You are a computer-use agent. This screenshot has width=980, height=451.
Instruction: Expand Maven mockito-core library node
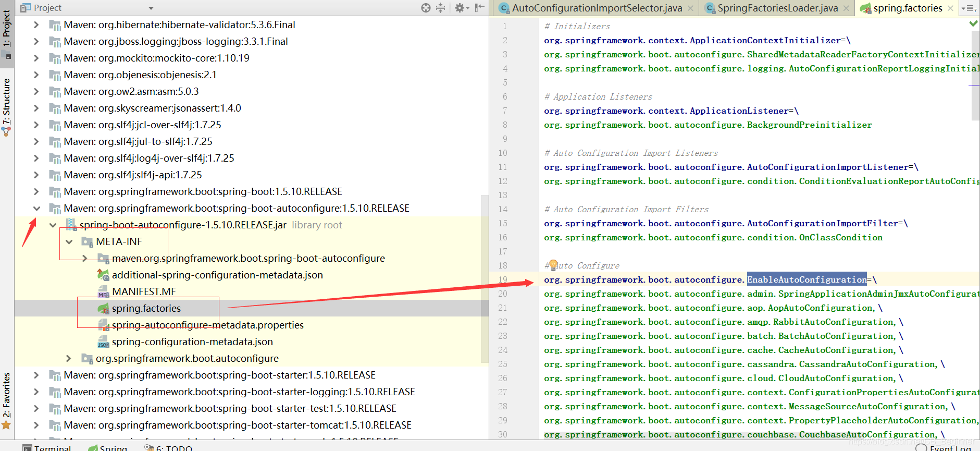[x=36, y=58]
